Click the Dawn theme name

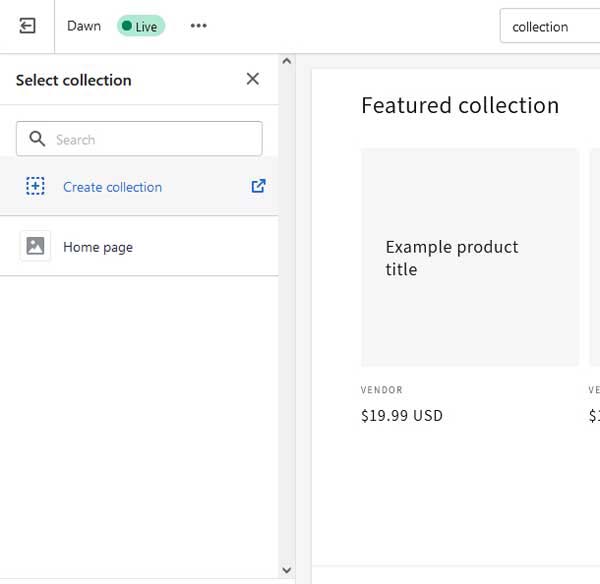pyautogui.click(x=84, y=26)
